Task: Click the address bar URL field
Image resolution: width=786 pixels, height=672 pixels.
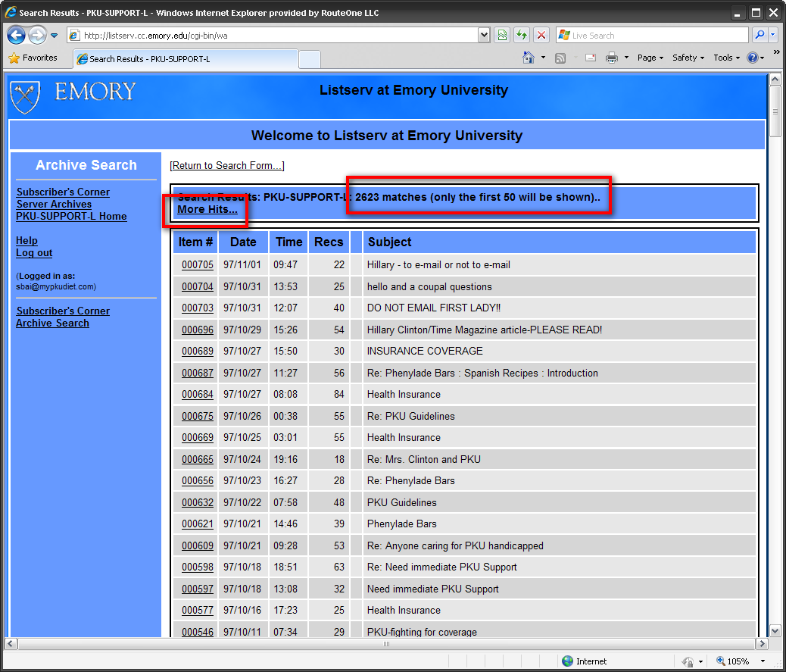Action: tap(273, 35)
